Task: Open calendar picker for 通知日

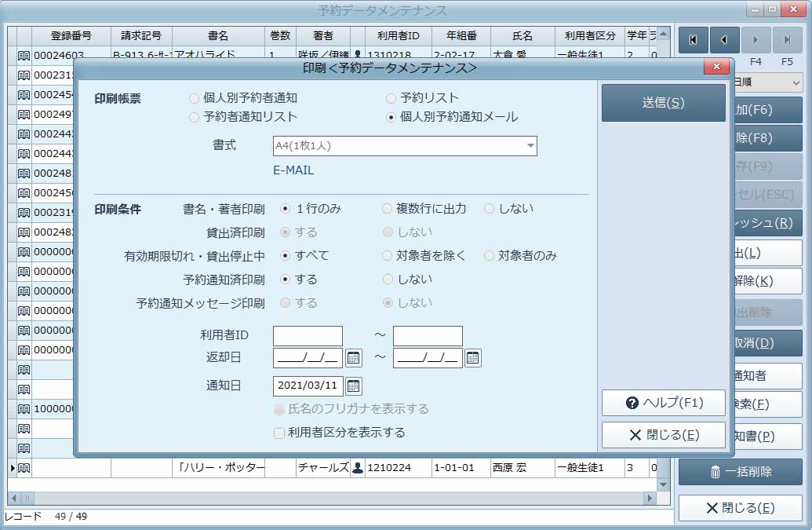Action: (353, 386)
